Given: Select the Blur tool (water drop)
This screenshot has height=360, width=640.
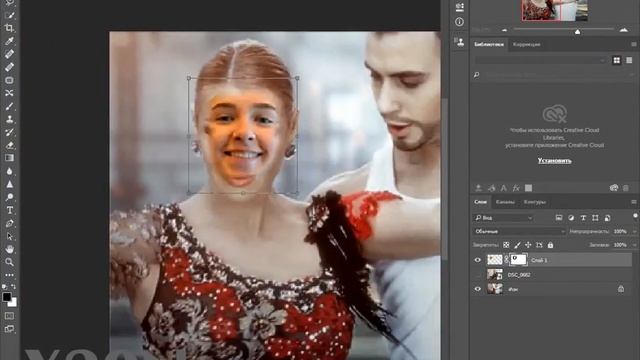Looking at the screenshot, I should (x=9, y=171).
